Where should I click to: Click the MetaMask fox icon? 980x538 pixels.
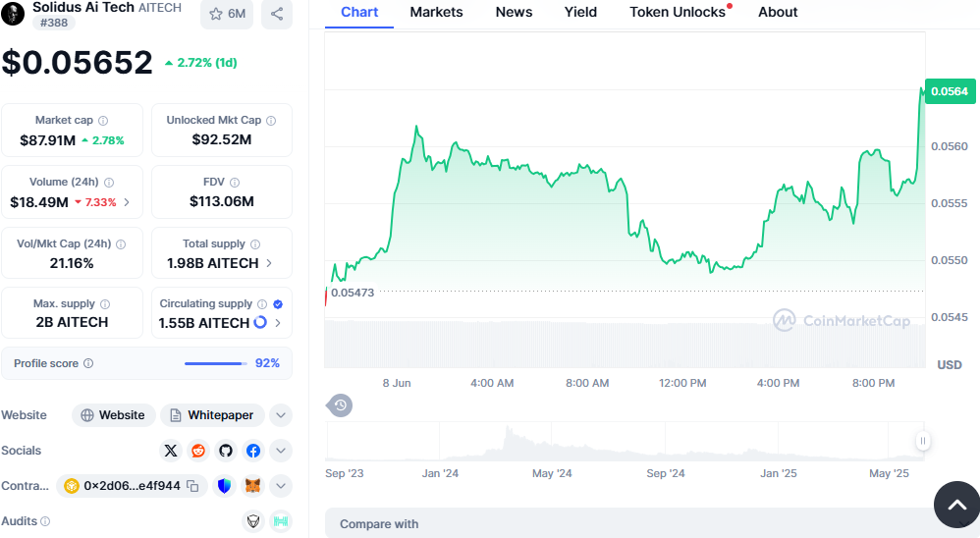pyautogui.click(x=253, y=486)
